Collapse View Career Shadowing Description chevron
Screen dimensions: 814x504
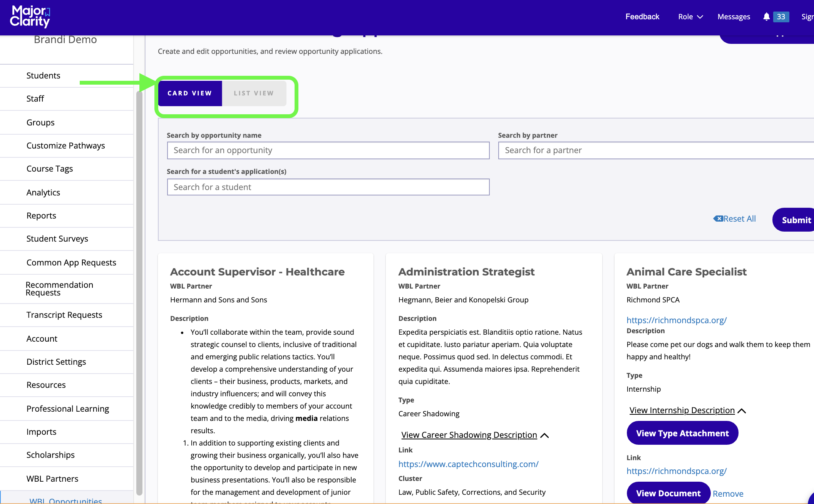(544, 435)
